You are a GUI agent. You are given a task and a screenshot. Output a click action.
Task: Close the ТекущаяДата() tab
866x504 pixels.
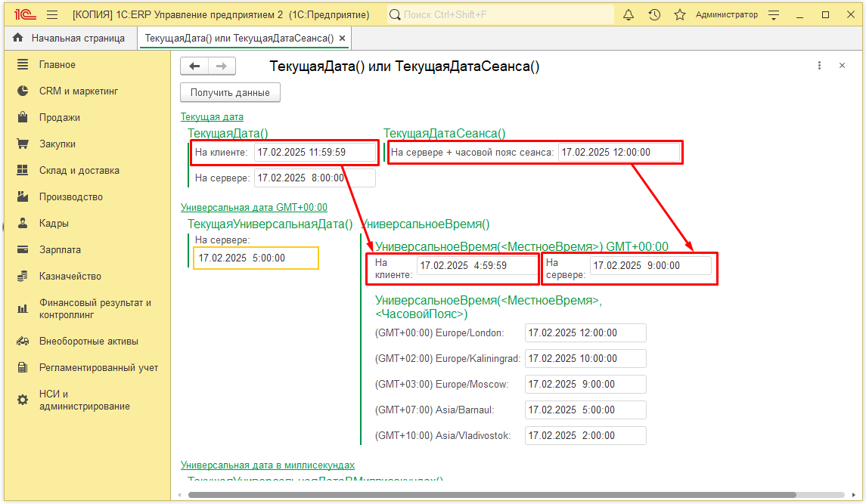[x=342, y=38]
